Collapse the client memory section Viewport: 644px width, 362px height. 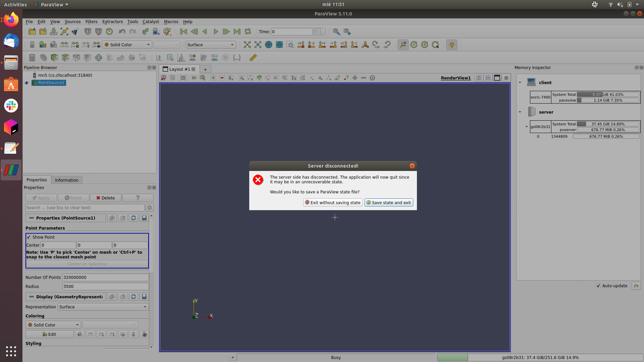click(520, 82)
